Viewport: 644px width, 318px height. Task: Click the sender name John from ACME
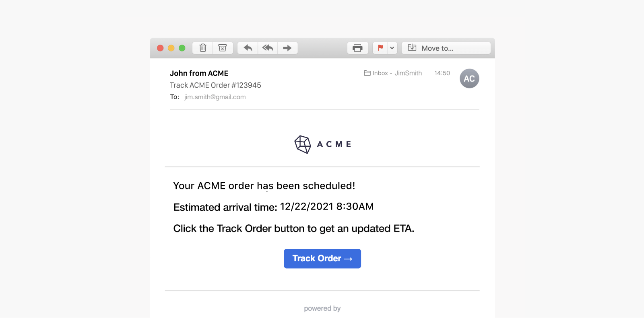(199, 73)
